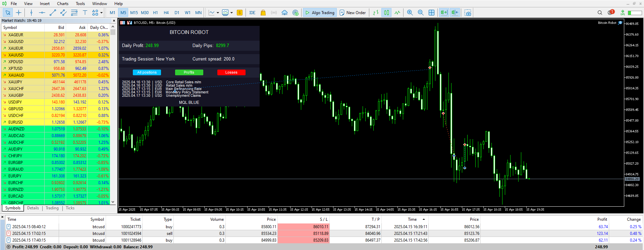Switch to the Details tab

click(x=33, y=208)
